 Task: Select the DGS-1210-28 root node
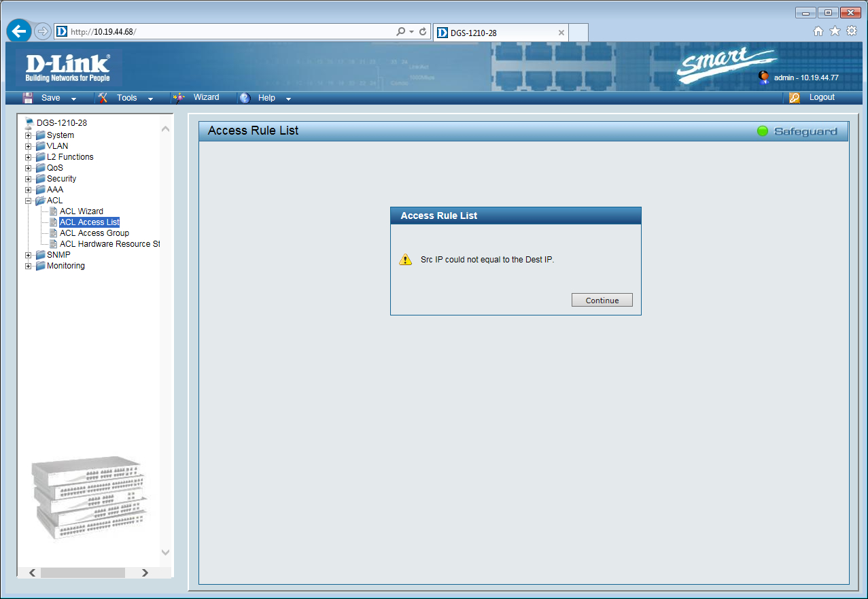62,123
